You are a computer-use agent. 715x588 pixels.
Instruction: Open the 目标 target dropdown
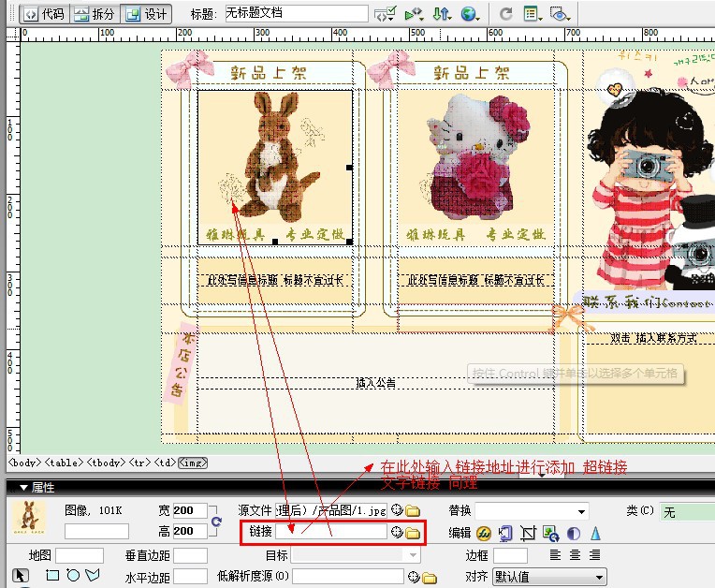pyautogui.click(x=356, y=555)
